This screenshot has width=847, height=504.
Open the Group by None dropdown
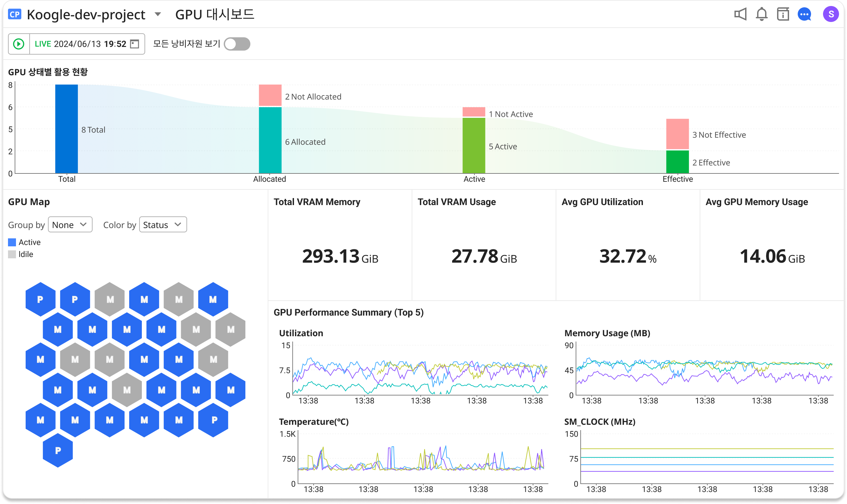click(70, 224)
